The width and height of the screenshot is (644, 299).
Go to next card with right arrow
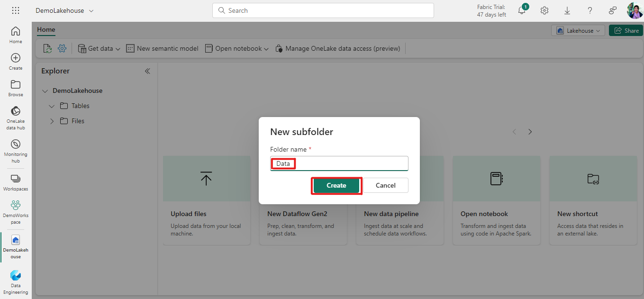[x=530, y=132]
